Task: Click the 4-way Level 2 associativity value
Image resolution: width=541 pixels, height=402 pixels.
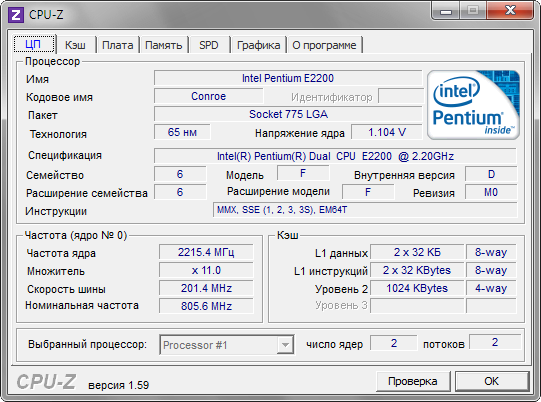Action: 491,288
